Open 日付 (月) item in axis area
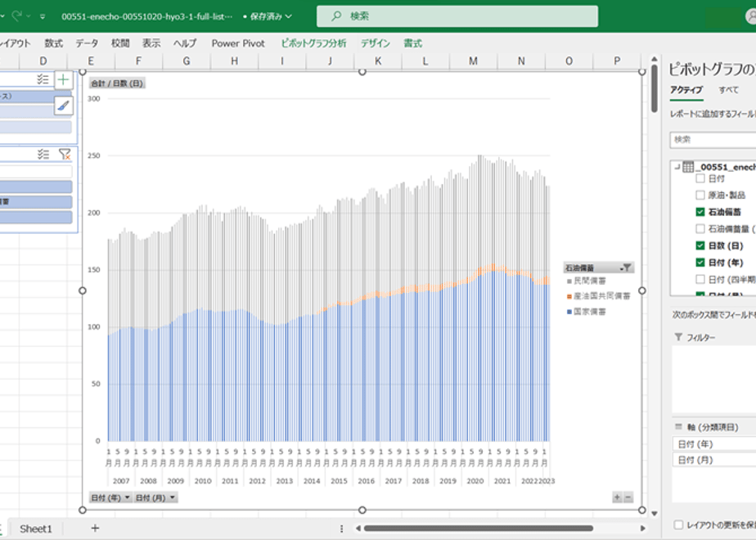Viewport: 756px width, 540px height. coord(714,460)
